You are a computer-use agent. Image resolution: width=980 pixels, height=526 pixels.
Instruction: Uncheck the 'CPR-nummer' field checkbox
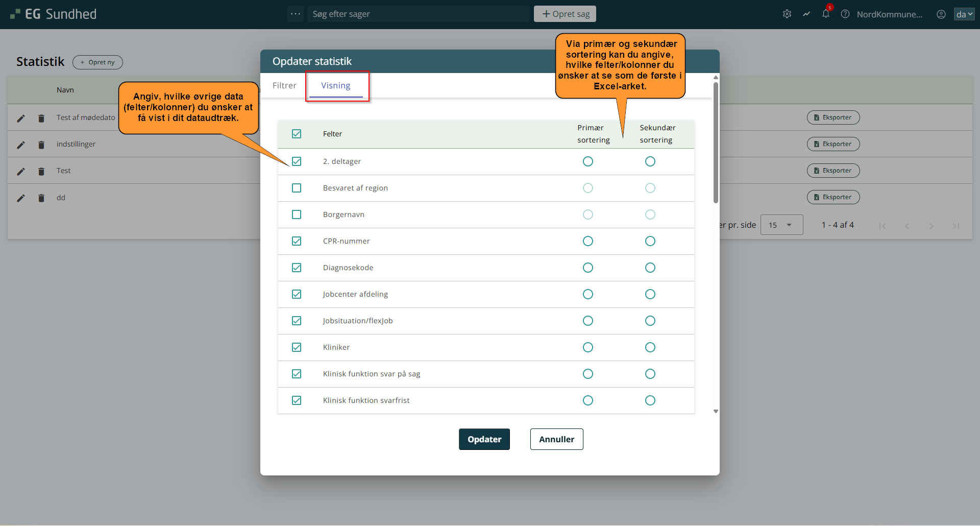click(297, 241)
